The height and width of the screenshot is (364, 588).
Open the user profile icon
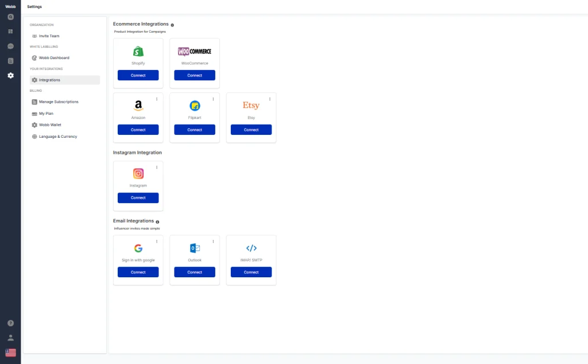(10, 338)
